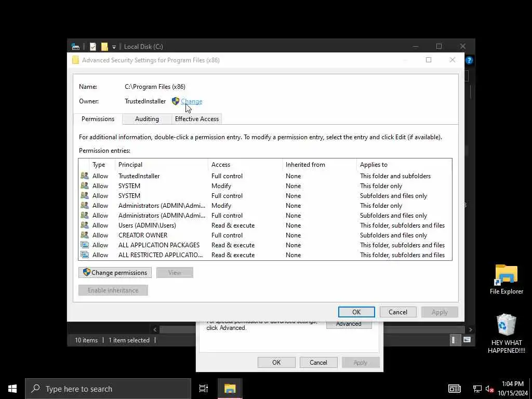Viewport: 532px width, 399px height.
Task: Click the Change owner link
Action: [x=191, y=101]
